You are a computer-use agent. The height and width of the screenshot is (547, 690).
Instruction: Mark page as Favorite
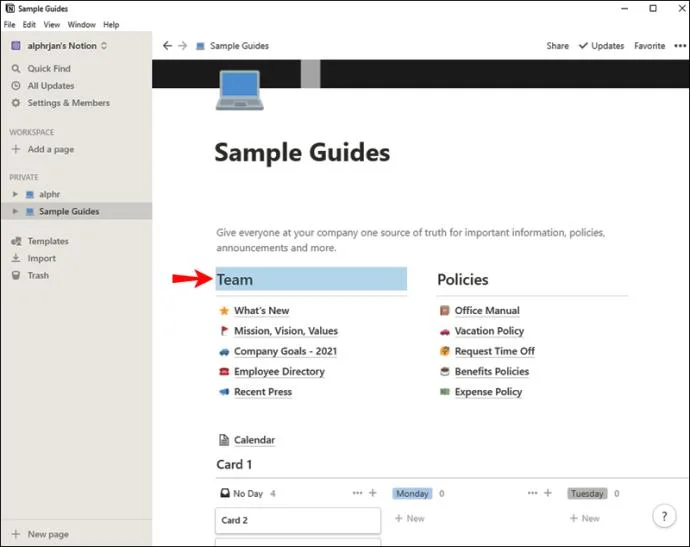point(650,46)
